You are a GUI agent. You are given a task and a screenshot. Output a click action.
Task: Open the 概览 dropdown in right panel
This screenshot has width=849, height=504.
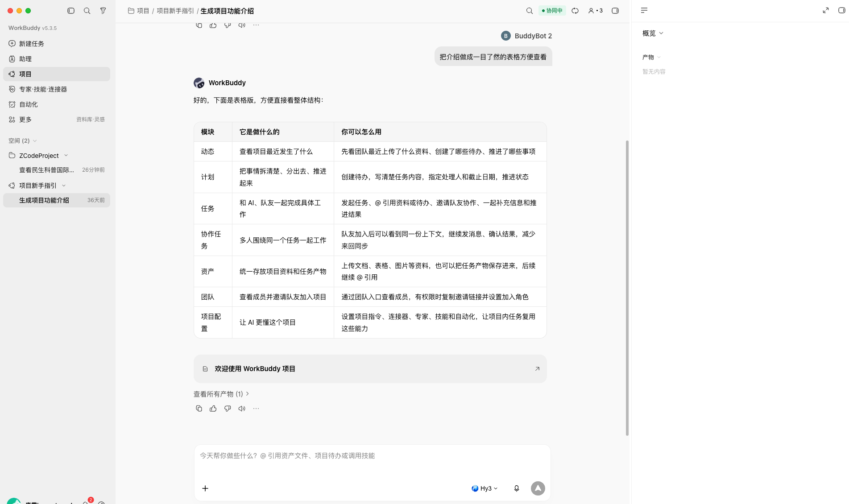click(x=653, y=33)
